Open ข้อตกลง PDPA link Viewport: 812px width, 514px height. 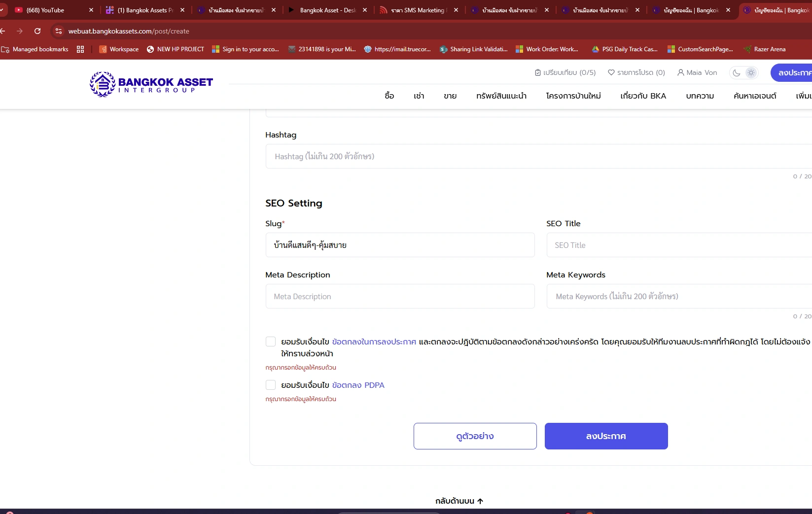tap(358, 385)
